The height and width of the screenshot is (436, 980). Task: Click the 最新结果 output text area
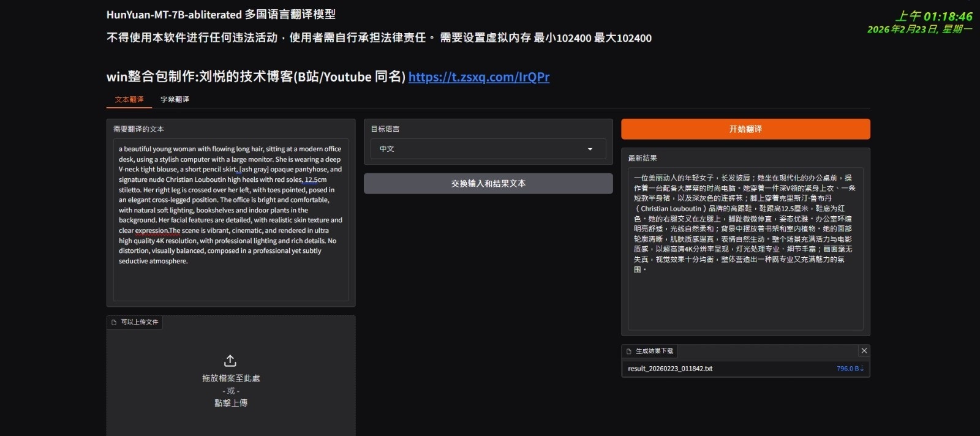(745, 249)
